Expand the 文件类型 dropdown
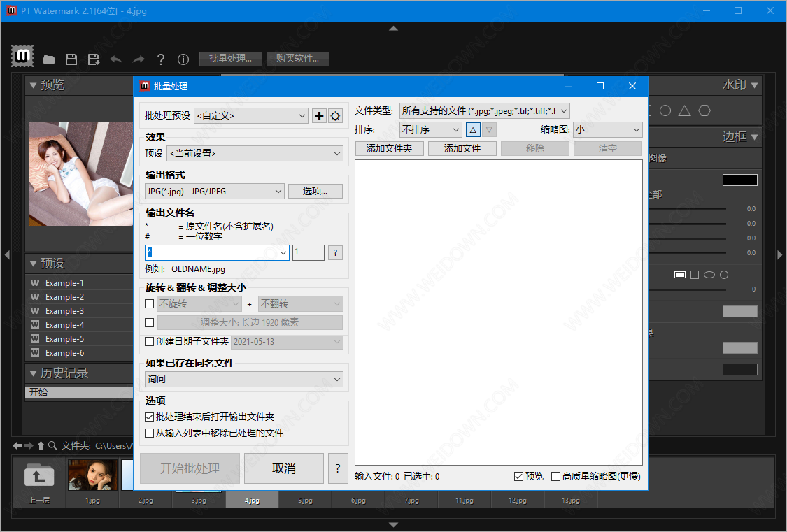Image resolution: width=787 pixels, height=532 pixels. pos(484,110)
